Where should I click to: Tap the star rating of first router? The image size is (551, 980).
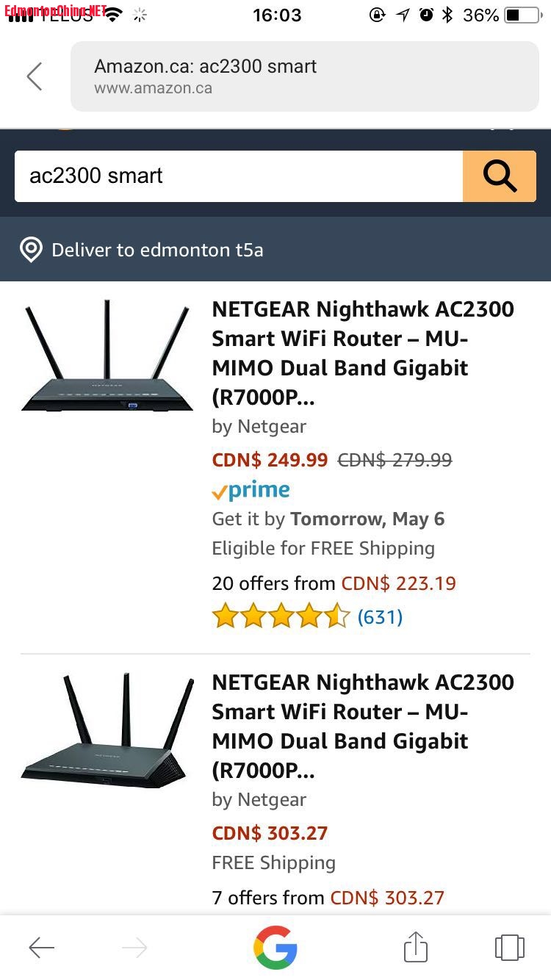(281, 617)
